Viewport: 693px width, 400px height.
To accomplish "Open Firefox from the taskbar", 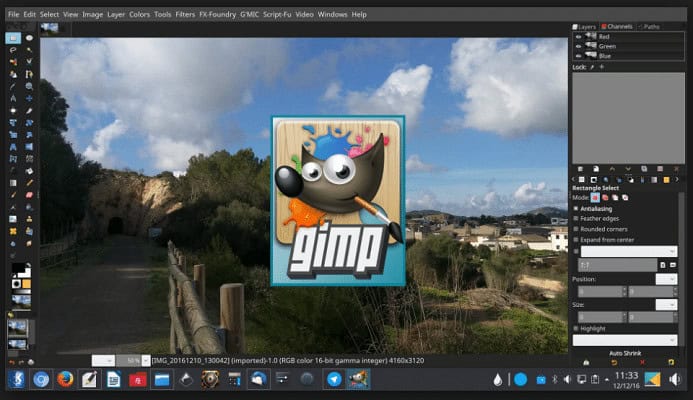I will pos(65,379).
